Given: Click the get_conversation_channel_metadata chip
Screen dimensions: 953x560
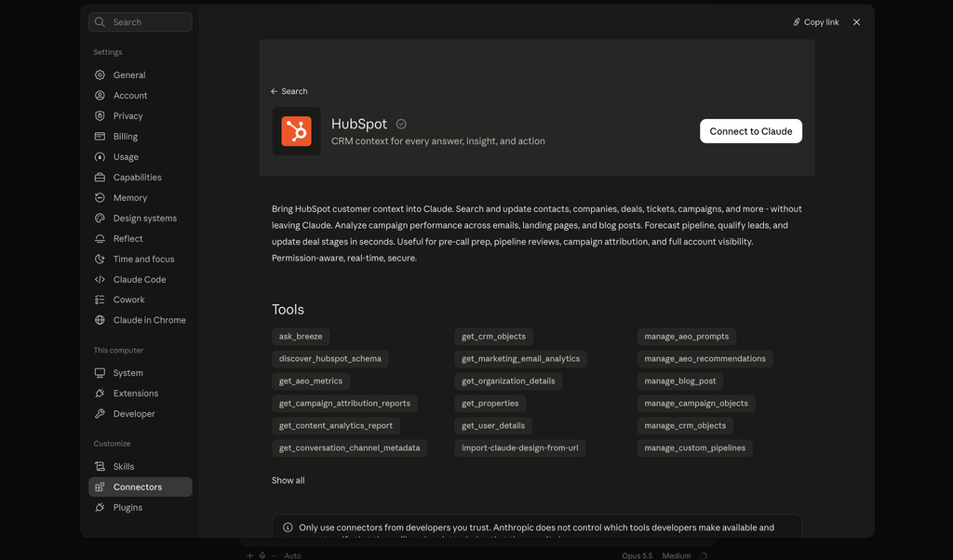Looking at the screenshot, I should [350, 448].
